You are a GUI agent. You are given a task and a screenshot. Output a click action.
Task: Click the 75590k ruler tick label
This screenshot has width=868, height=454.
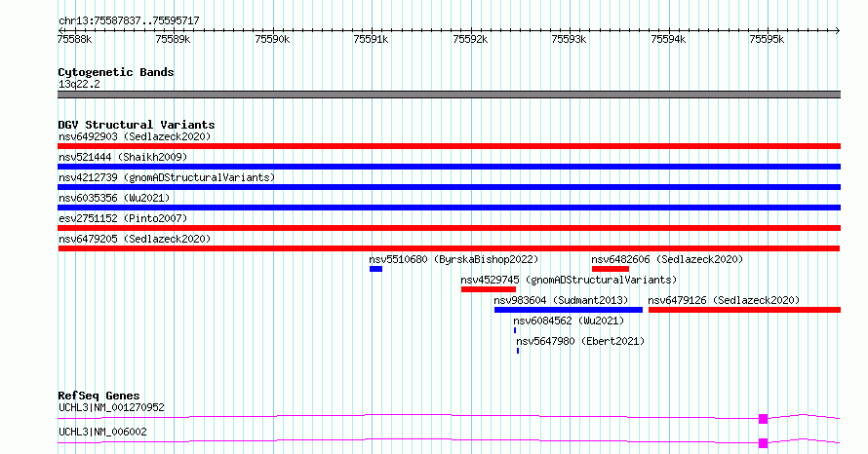pos(272,39)
